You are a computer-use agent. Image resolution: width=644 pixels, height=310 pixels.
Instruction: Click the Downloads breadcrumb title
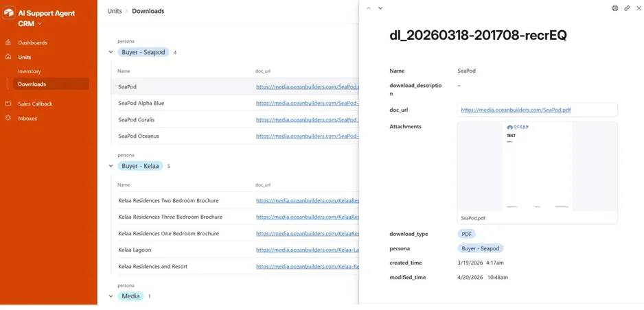tap(148, 11)
